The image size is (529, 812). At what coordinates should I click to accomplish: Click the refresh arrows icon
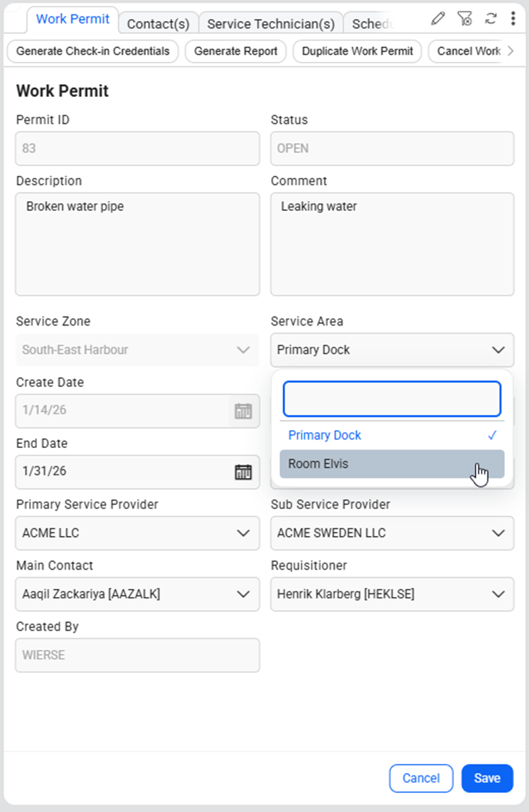[x=491, y=18]
